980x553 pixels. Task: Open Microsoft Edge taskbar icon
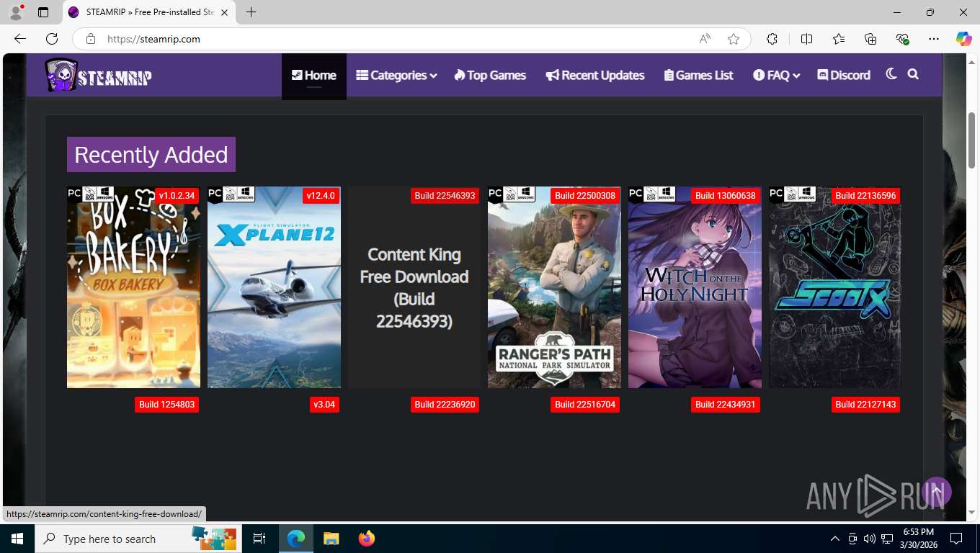tap(296, 539)
